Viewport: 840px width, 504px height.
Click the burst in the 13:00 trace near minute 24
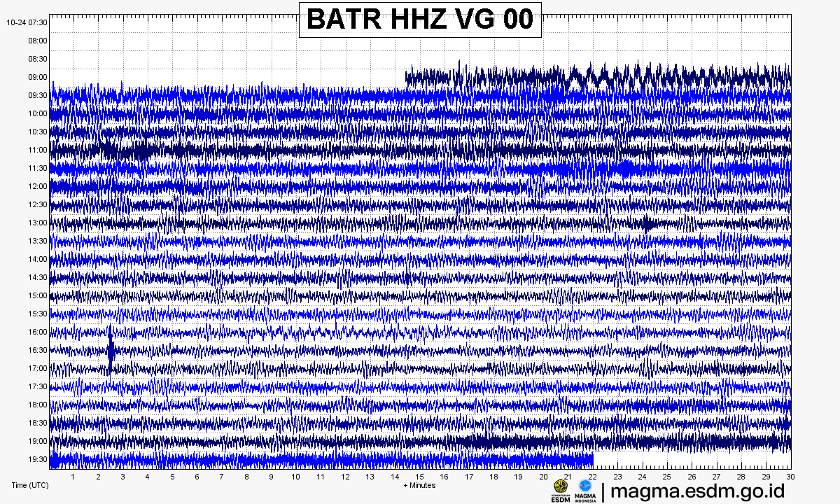click(647, 223)
